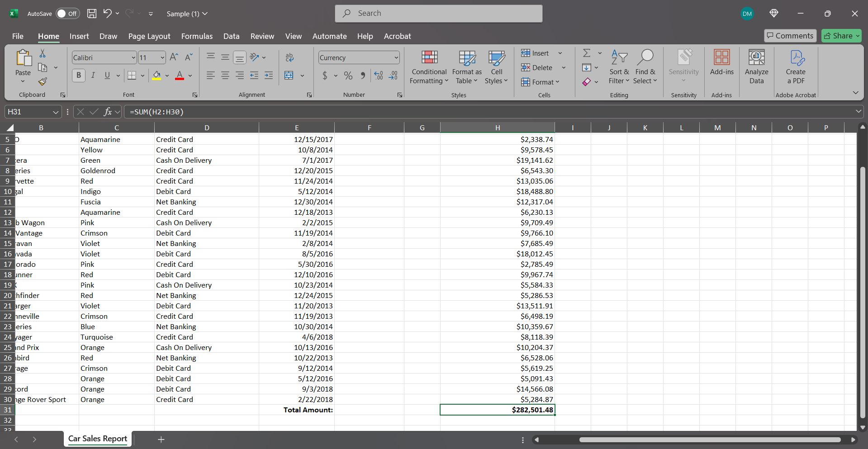Add a new sheet with plus button
This screenshot has height=449, width=868.
(161, 439)
